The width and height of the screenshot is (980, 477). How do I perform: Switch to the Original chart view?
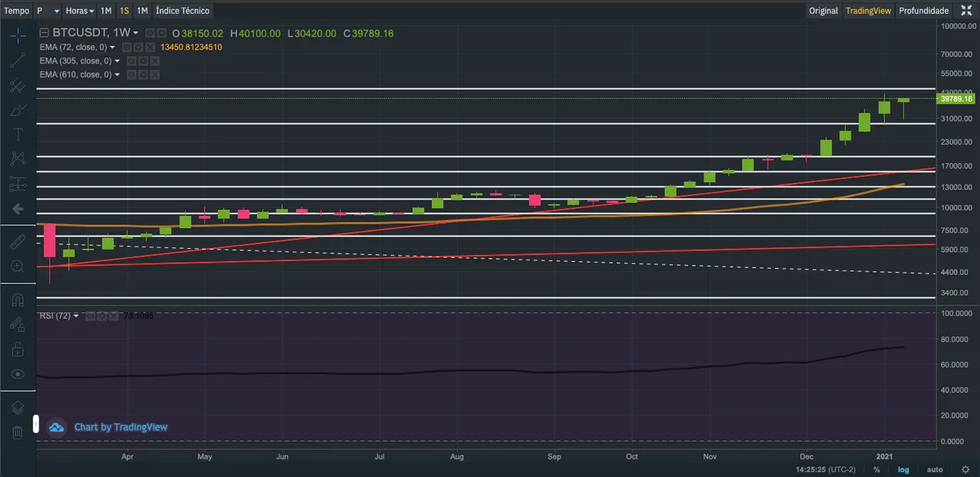pos(824,11)
